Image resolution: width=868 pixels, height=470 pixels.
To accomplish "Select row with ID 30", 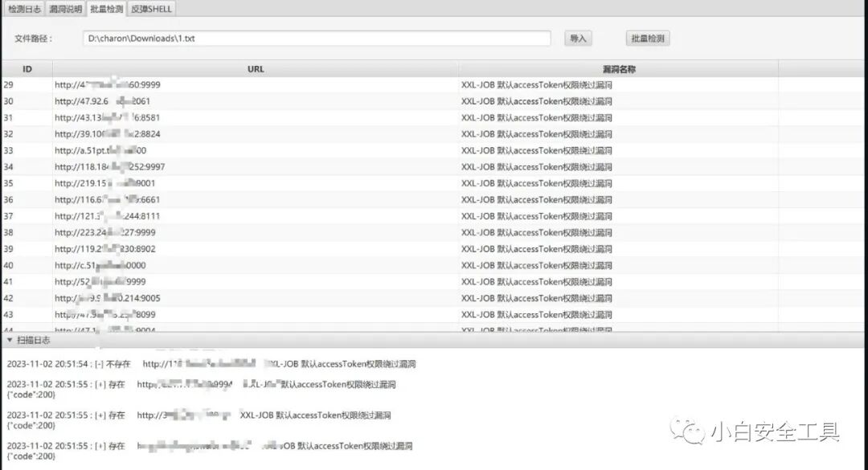I will click(x=433, y=101).
